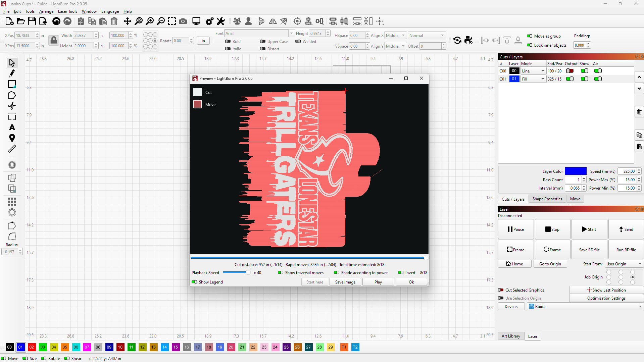
Task: Click the Save Image button
Action: pyautogui.click(x=345, y=282)
